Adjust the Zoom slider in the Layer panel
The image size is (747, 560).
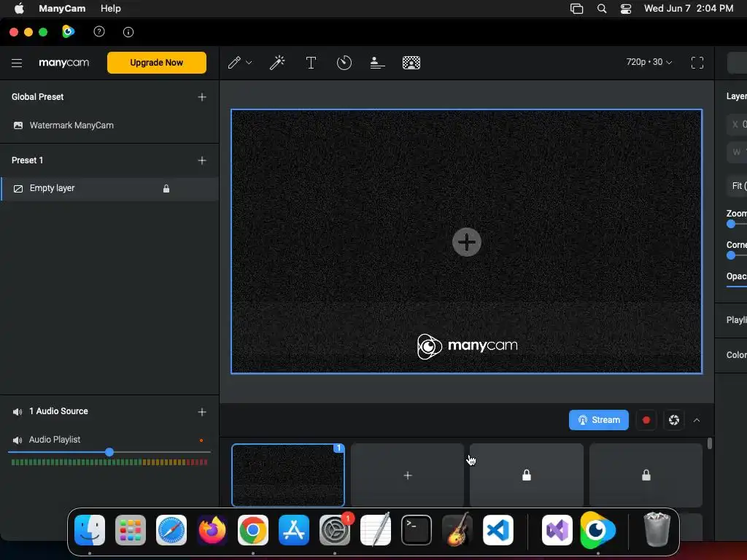click(x=731, y=224)
